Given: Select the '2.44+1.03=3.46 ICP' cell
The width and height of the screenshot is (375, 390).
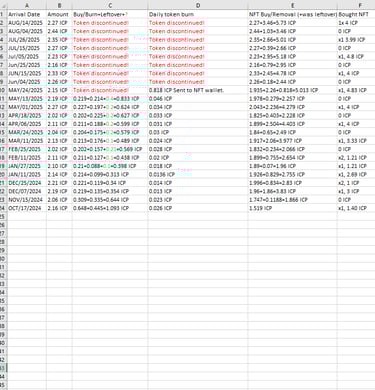Looking at the screenshot, I should point(293,31).
